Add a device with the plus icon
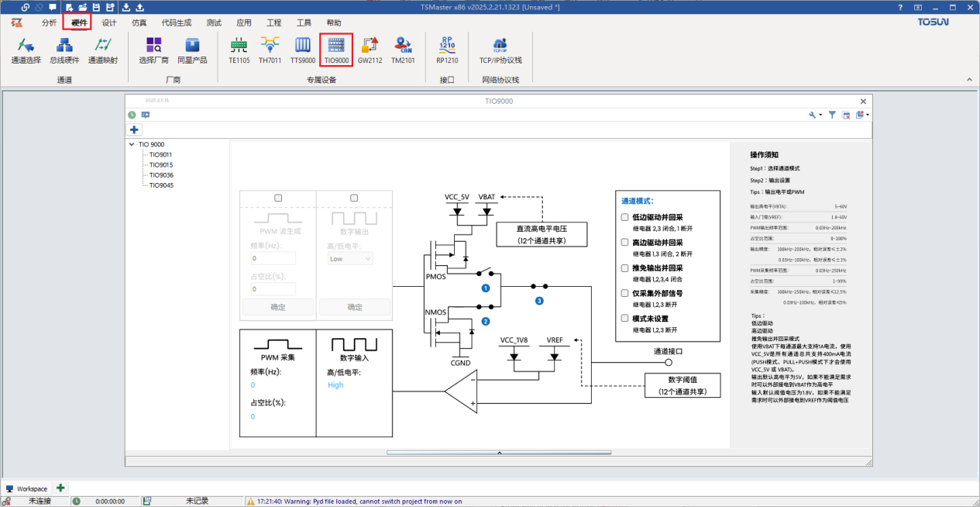 tap(135, 129)
